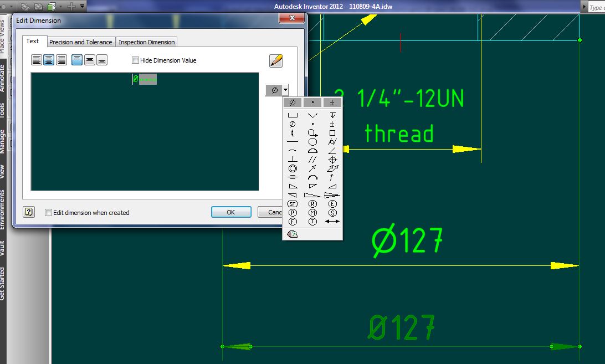Select the true position symbol
Screen dimensions: 605x364
pos(332,159)
